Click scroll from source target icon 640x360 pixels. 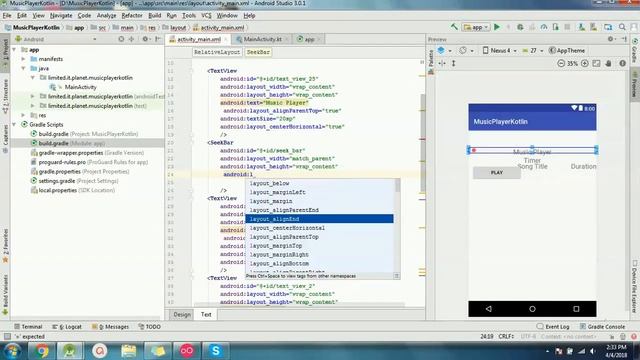(121, 39)
